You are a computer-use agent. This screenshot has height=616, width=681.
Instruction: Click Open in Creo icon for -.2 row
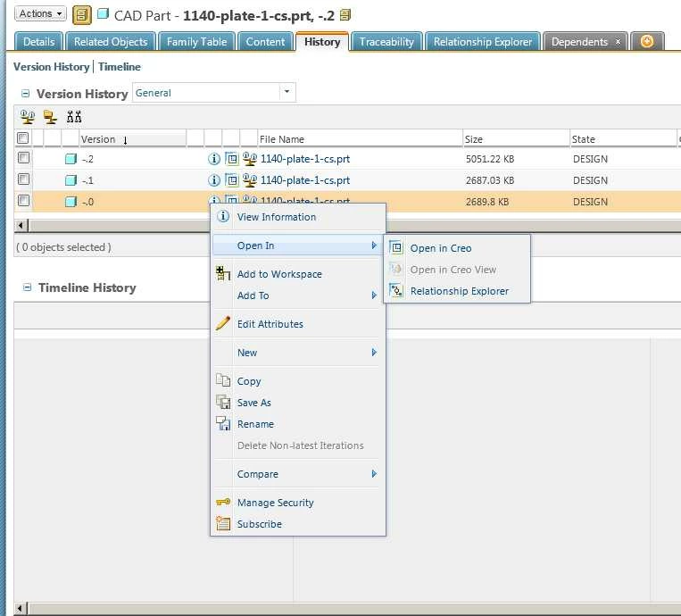click(232, 159)
